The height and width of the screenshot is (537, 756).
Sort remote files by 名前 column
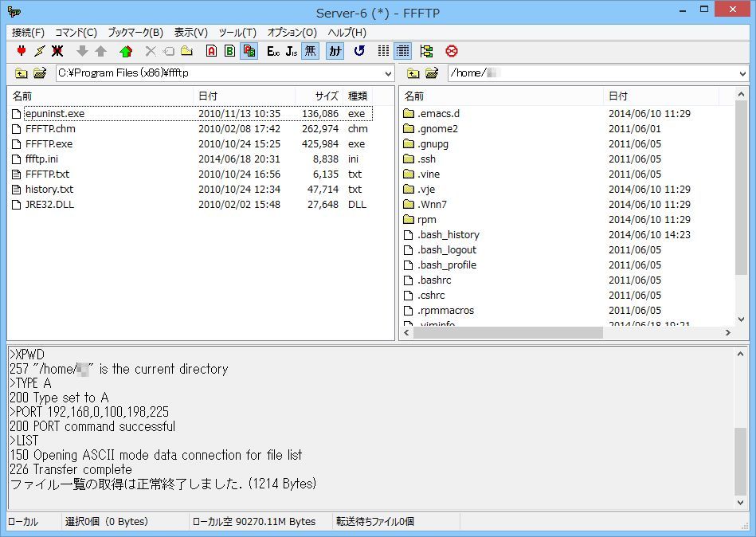click(502, 96)
